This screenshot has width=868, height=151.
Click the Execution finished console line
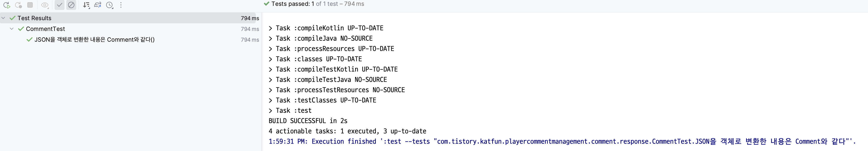coord(562,142)
